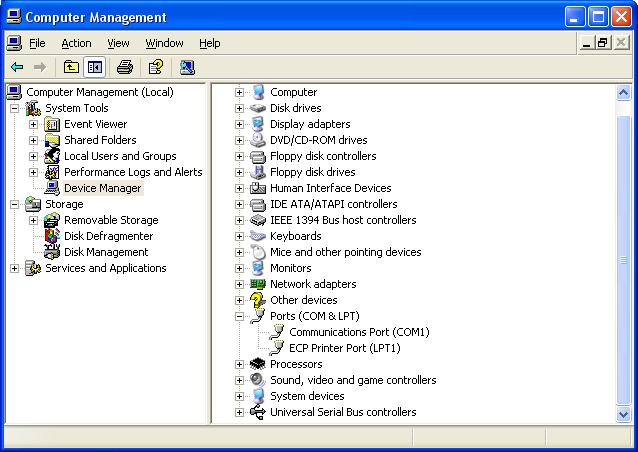The height and width of the screenshot is (452, 638).
Task: Click the Keyboards device icon
Action: point(258,236)
